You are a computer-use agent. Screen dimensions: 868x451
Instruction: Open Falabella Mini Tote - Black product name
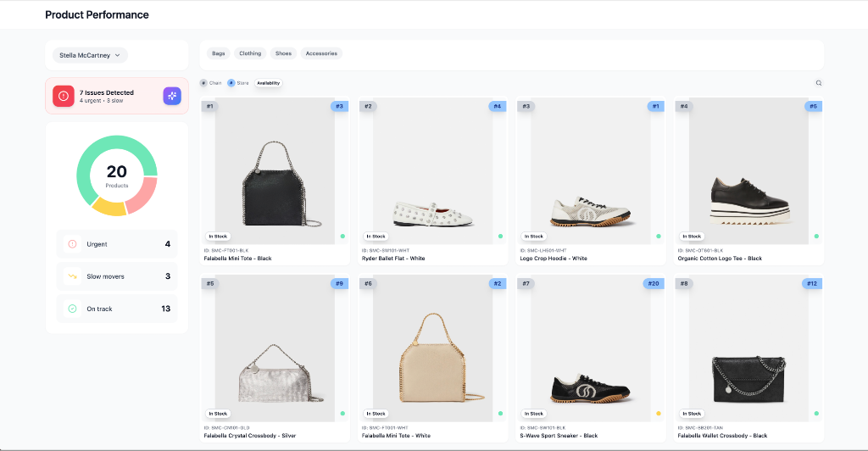(237, 259)
